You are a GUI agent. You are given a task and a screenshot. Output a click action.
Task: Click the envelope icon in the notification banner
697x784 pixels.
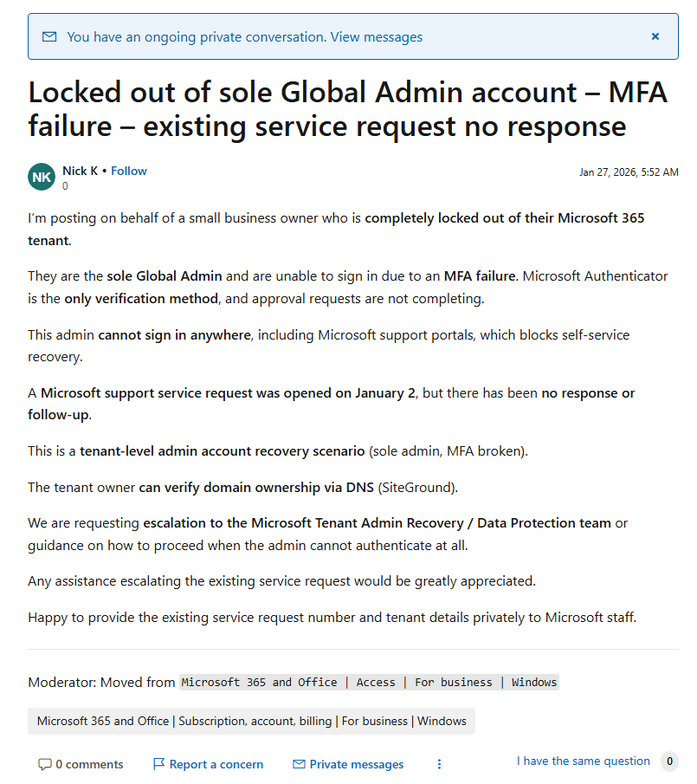point(49,36)
